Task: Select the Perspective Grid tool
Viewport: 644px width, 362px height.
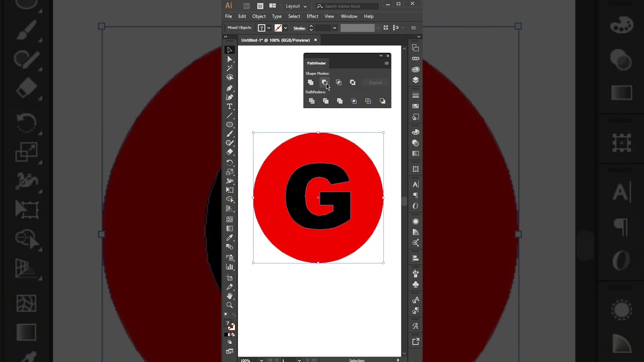Action: 230,208
